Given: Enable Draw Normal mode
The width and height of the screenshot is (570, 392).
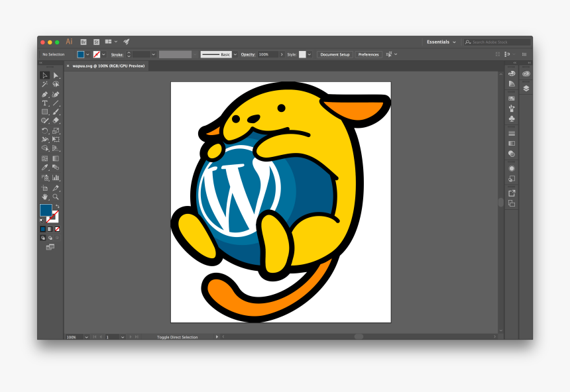Looking at the screenshot, I should coord(43,238).
